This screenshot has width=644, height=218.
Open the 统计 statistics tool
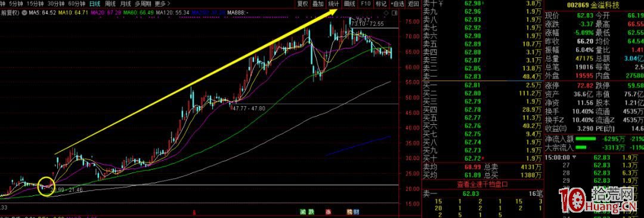pos(333,4)
